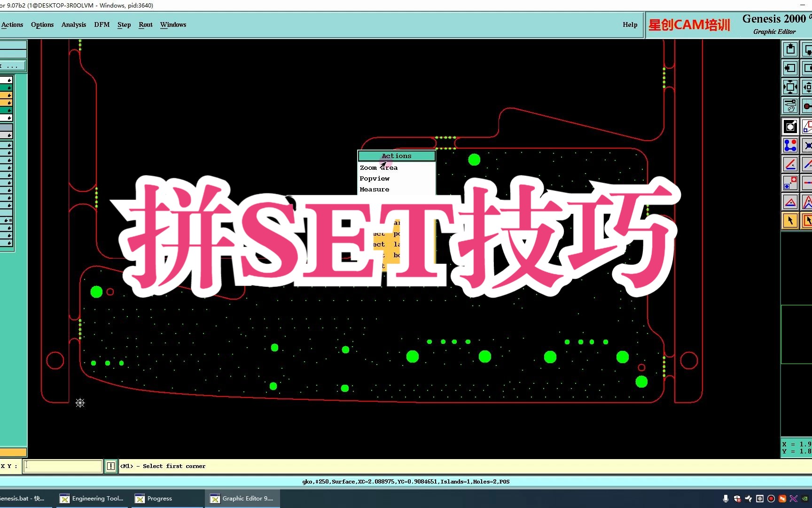
Task: Open the Analysis menu
Action: click(x=74, y=24)
